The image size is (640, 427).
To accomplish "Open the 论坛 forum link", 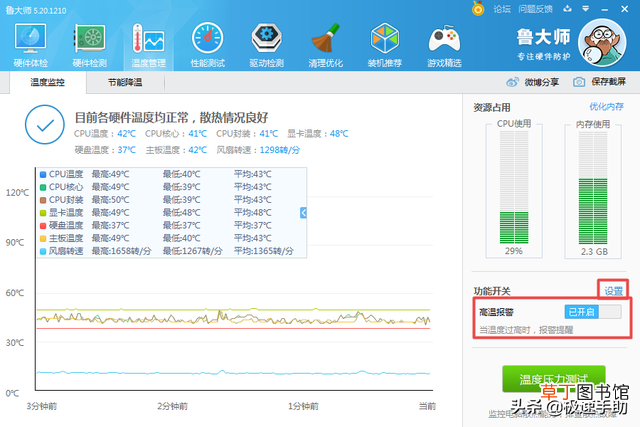I will [502, 9].
